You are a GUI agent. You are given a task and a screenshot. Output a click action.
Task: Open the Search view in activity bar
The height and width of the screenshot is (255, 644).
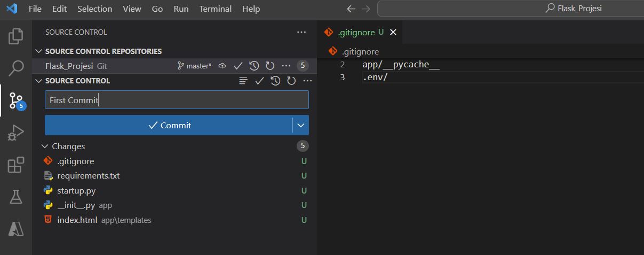pyautogui.click(x=16, y=68)
